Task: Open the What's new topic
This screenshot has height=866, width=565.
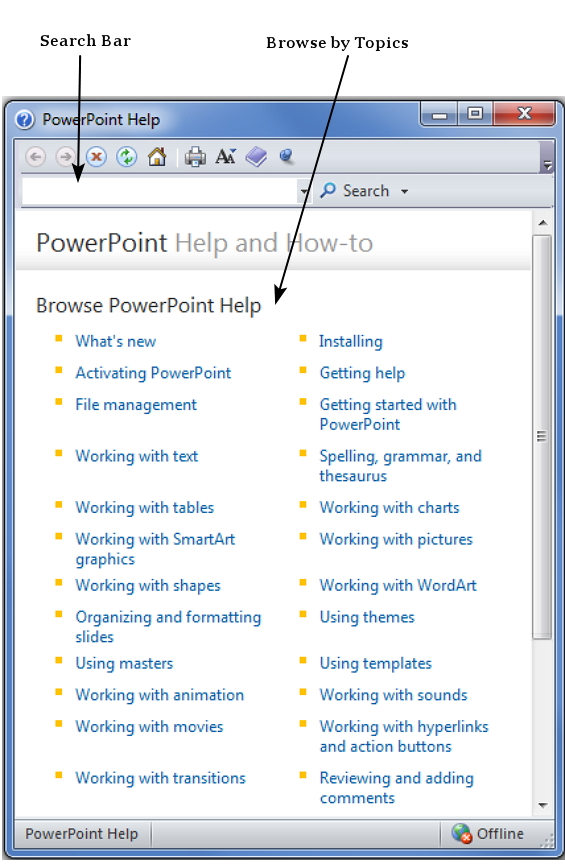Action: click(115, 341)
